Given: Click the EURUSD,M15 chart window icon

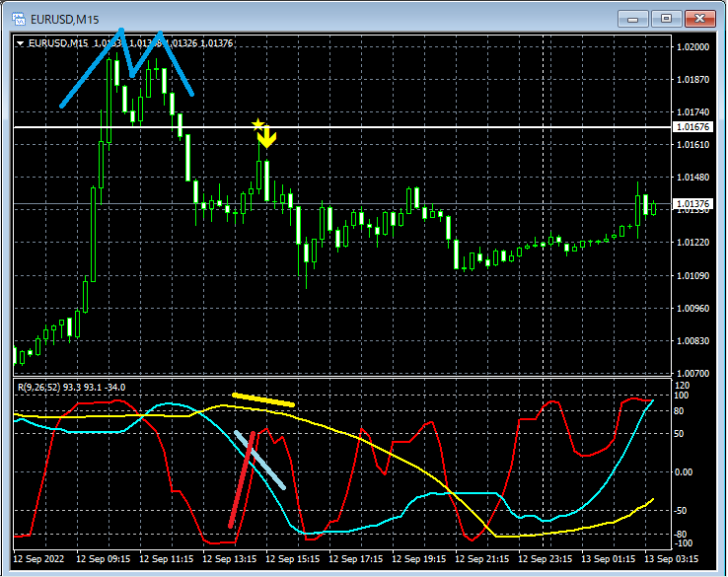Looking at the screenshot, I should (x=19, y=19).
